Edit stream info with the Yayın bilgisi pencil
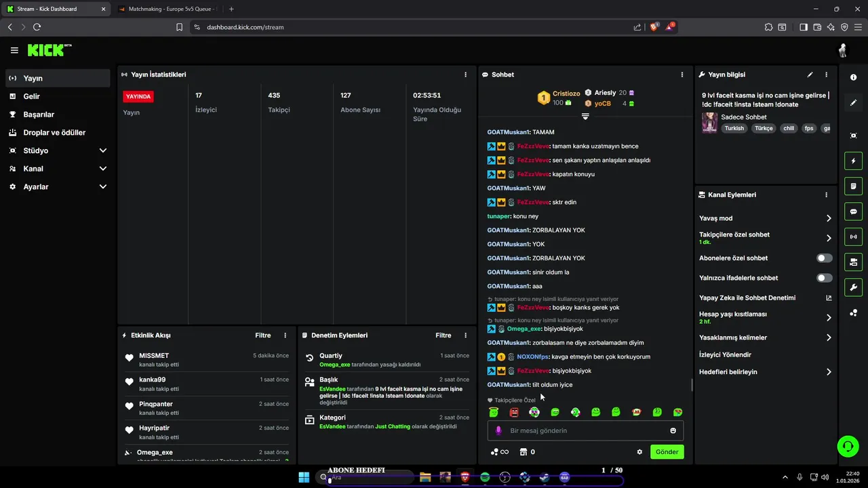Image resolution: width=868 pixels, height=488 pixels. 810,75
